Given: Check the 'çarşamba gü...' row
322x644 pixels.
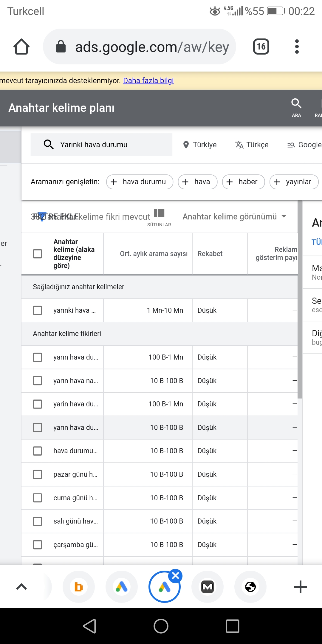Looking at the screenshot, I should pyautogui.click(x=38, y=545).
